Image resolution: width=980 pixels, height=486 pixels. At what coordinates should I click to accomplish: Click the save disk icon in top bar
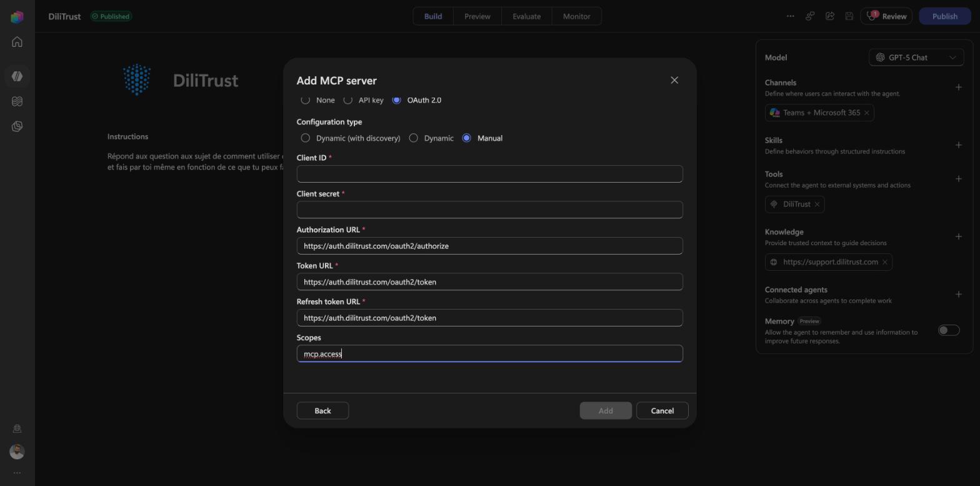click(x=849, y=16)
